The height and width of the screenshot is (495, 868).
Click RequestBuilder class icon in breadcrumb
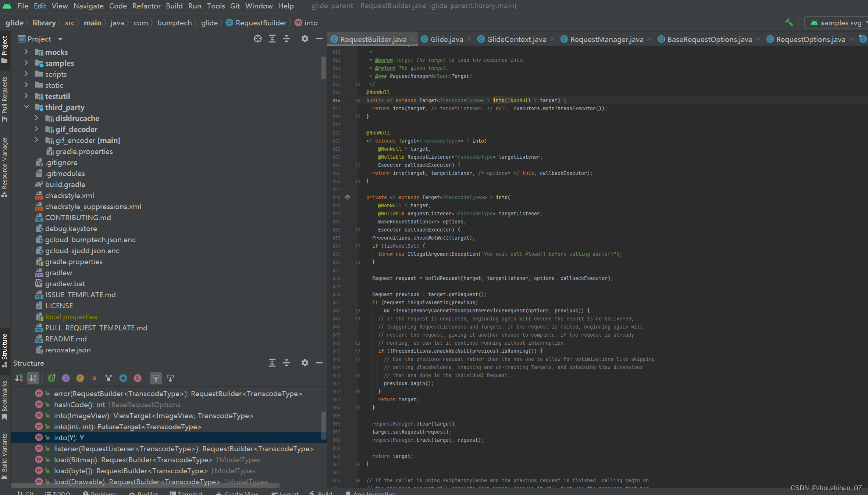pos(230,23)
